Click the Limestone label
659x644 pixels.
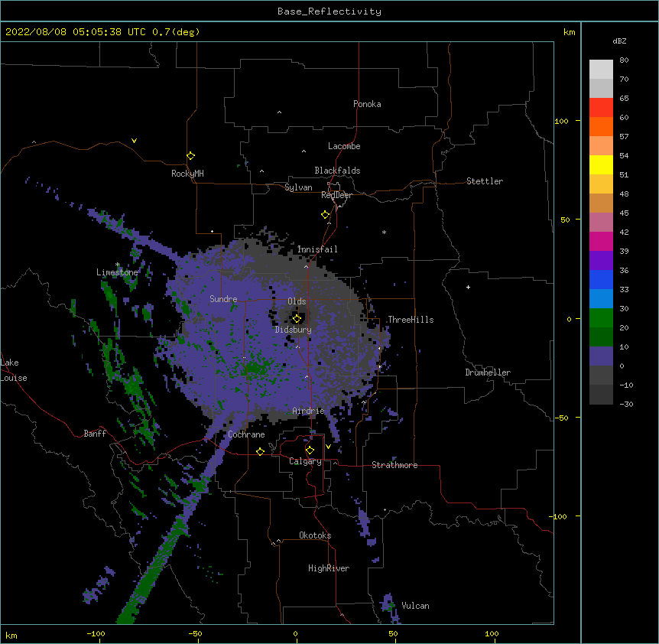pyautogui.click(x=117, y=272)
